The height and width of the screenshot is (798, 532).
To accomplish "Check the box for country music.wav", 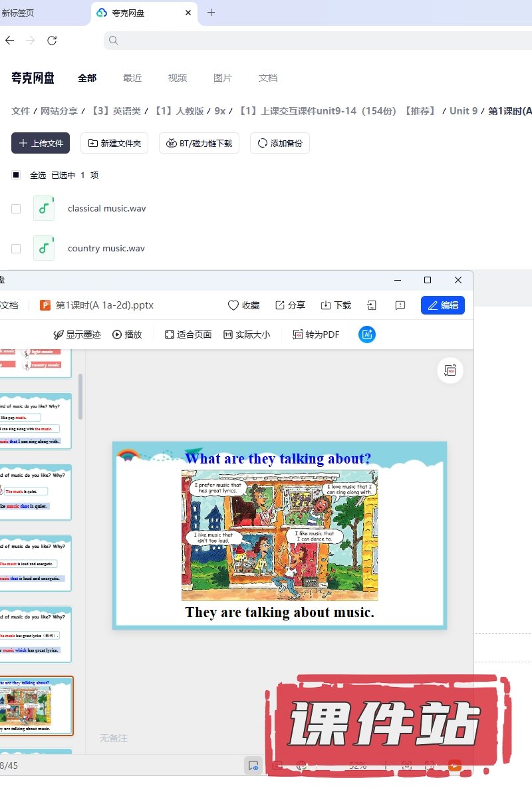I will pyautogui.click(x=16, y=249).
